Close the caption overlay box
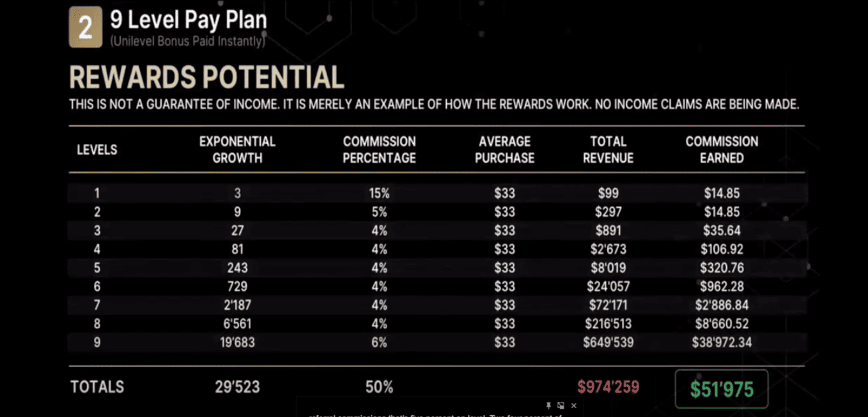 (x=573, y=405)
